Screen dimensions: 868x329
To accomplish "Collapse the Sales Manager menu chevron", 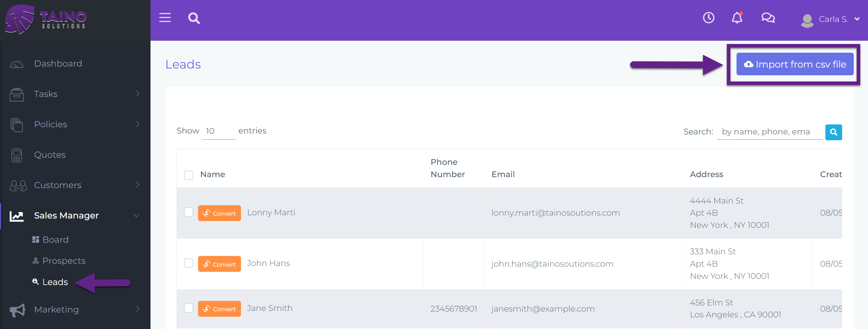I will (136, 215).
